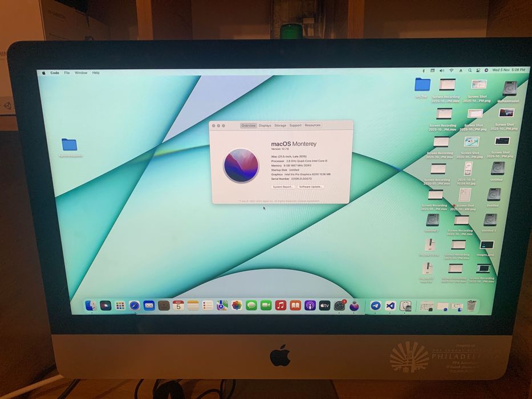Open Maps from the Dock
Viewport: 532px width, 399px height.
222,306
